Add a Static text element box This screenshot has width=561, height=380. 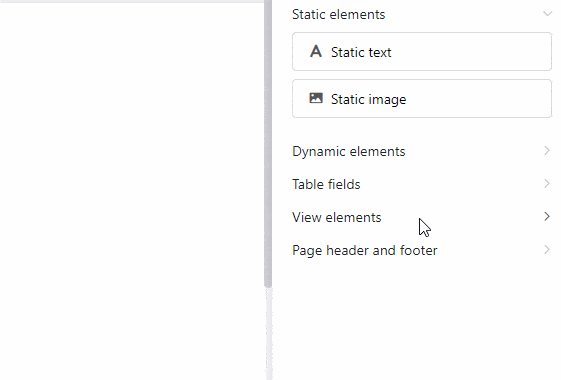point(422,52)
